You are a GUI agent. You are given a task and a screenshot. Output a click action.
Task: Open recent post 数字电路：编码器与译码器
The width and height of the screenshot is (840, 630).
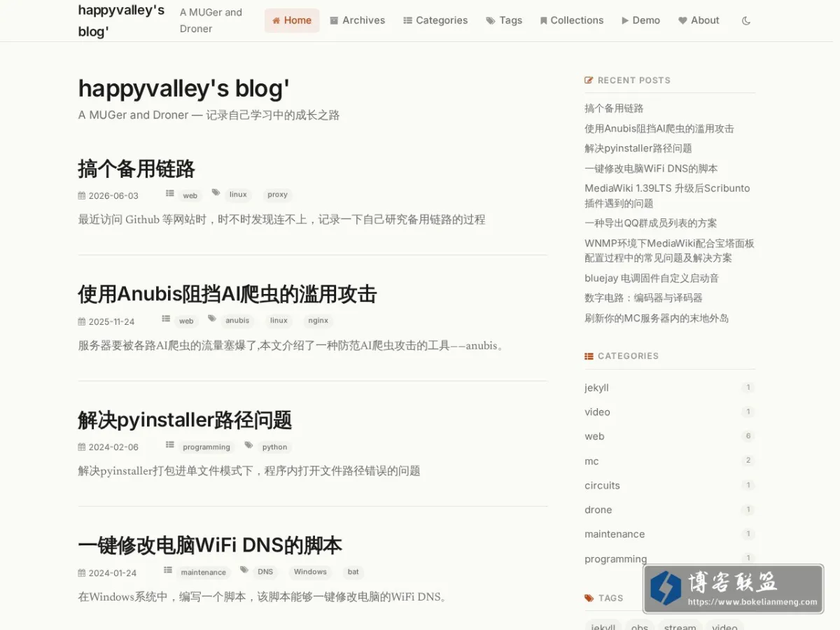point(643,298)
